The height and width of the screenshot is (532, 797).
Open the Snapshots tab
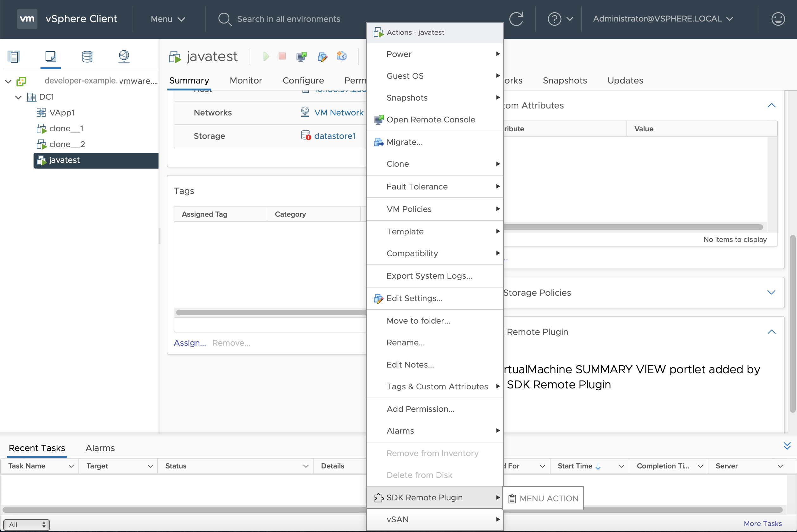coord(564,80)
